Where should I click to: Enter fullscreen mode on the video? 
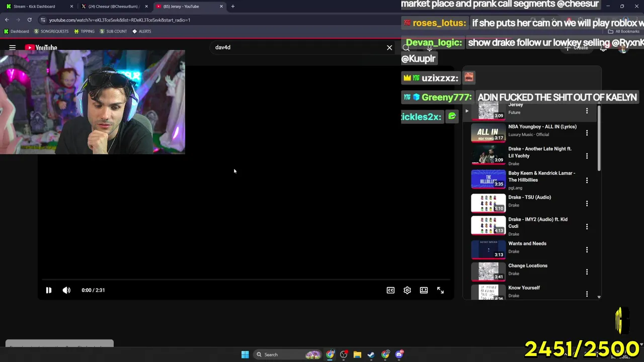[x=440, y=290]
